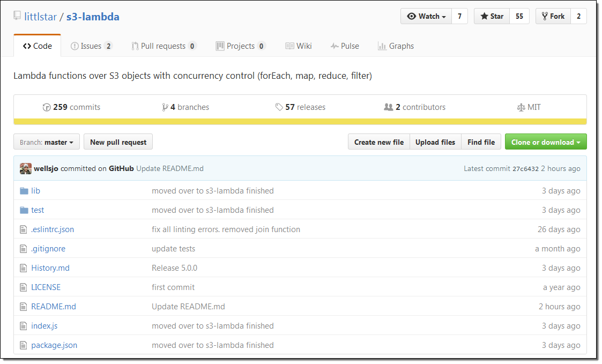Open the Projects tab

pyautogui.click(x=241, y=46)
